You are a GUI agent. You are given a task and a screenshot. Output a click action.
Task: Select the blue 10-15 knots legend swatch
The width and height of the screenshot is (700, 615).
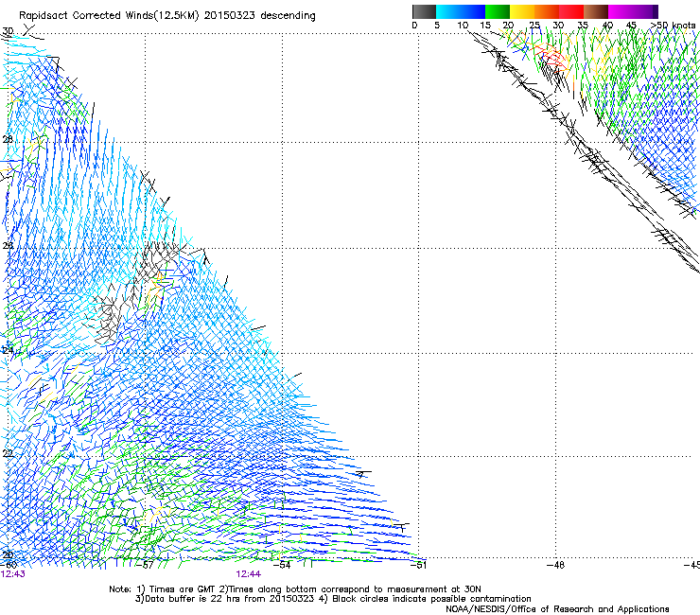[473, 11]
